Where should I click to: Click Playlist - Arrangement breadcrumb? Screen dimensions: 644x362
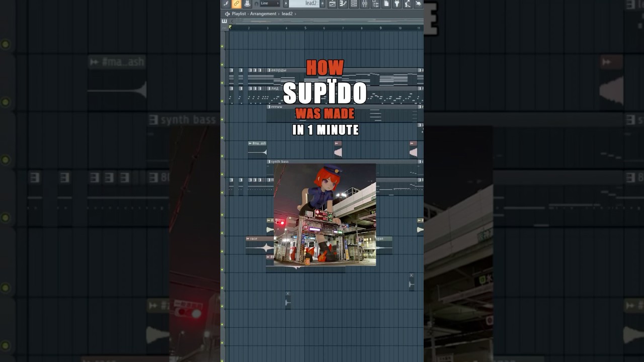(x=254, y=14)
